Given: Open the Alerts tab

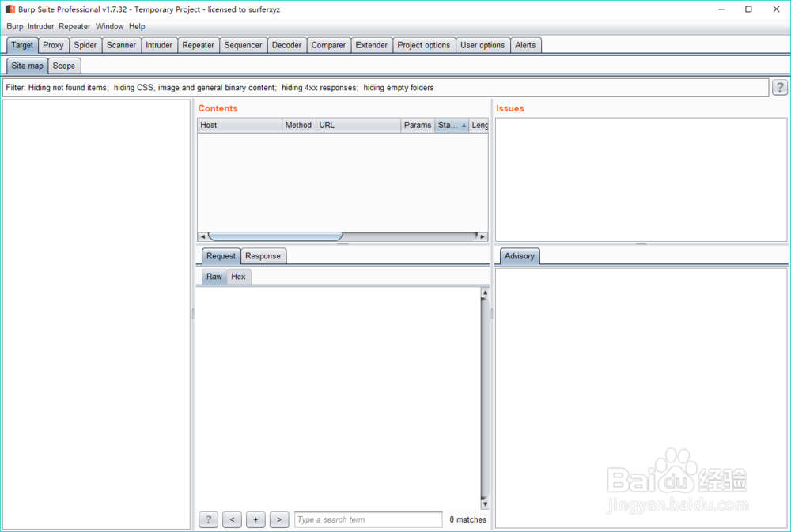Looking at the screenshot, I should point(526,45).
